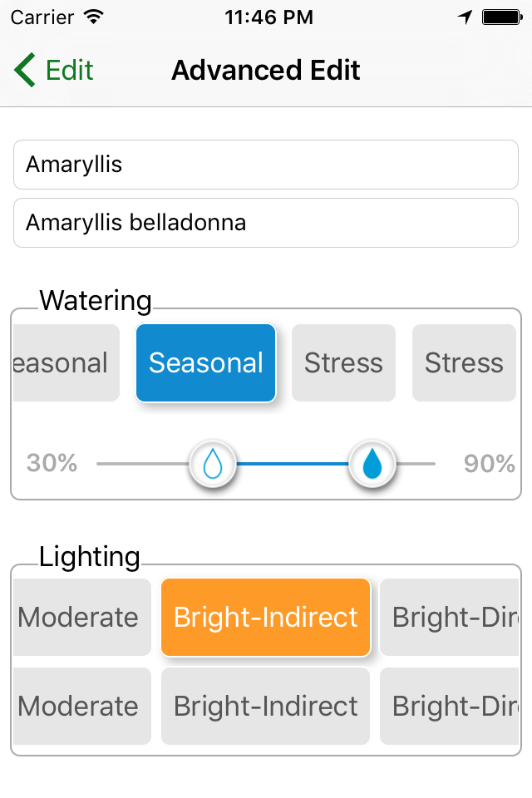
Task: Tap the location arrow status icon
Action: tap(465, 17)
